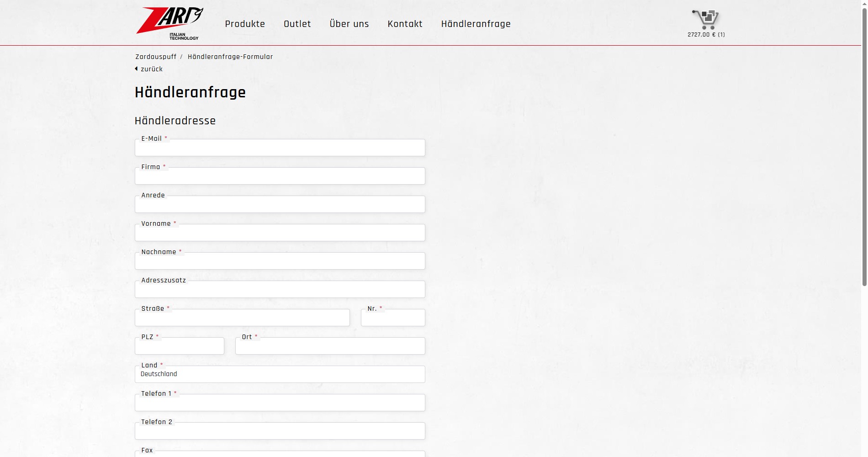The width and height of the screenshot is (868, 457).
Task: Focus the PLZ postal code field
Action: [179, 346]
